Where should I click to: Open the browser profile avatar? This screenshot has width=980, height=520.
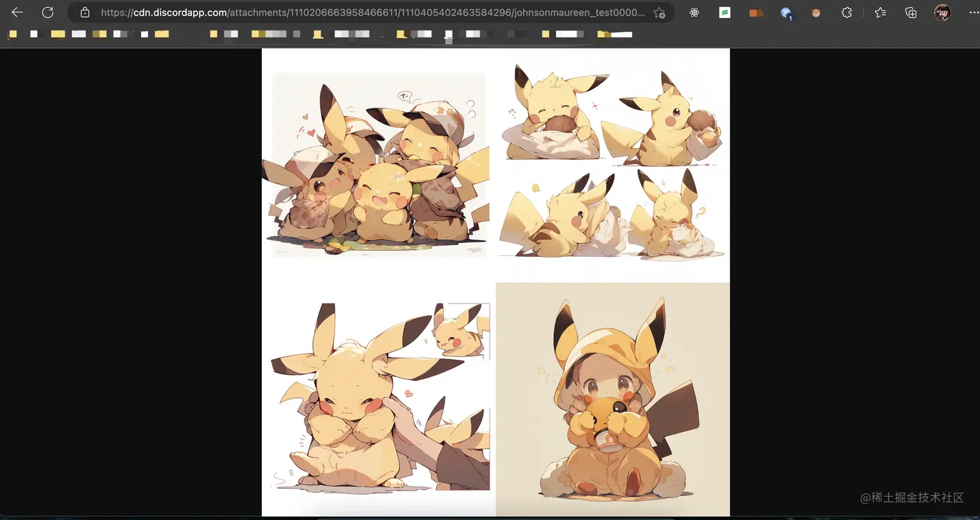point(942,12)
